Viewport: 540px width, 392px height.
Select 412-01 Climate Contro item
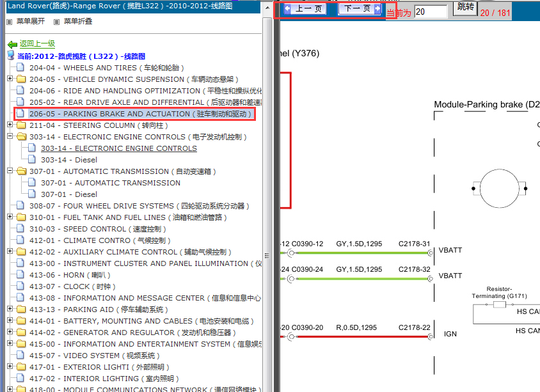click(100, 240)
